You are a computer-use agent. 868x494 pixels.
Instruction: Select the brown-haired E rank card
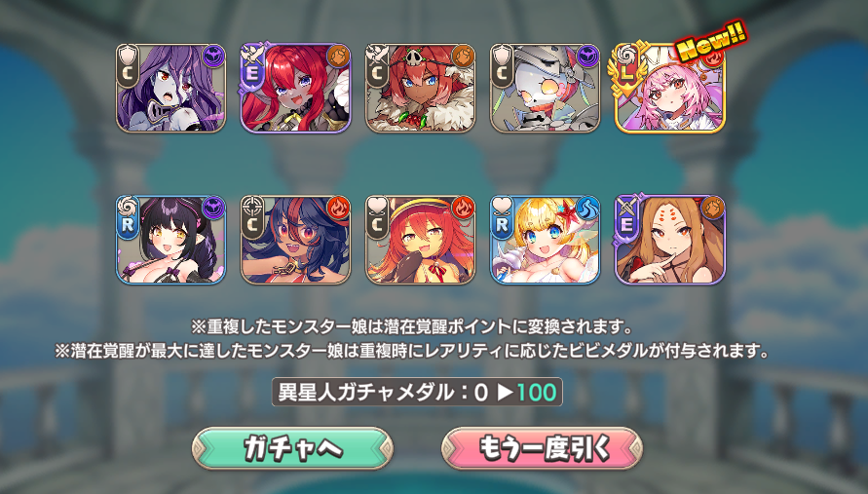(x=670, y=240)
